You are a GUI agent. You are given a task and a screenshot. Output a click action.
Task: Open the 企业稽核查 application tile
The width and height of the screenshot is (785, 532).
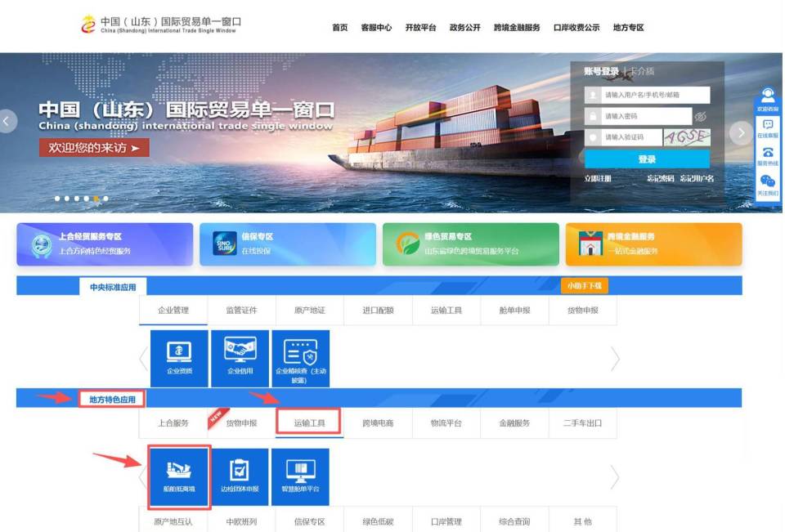pos(300,358)
